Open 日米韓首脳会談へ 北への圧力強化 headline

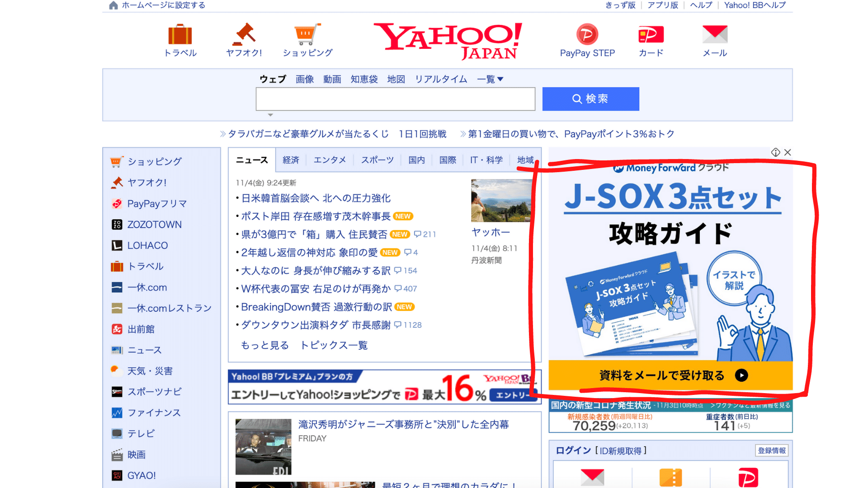coord(316,198)
